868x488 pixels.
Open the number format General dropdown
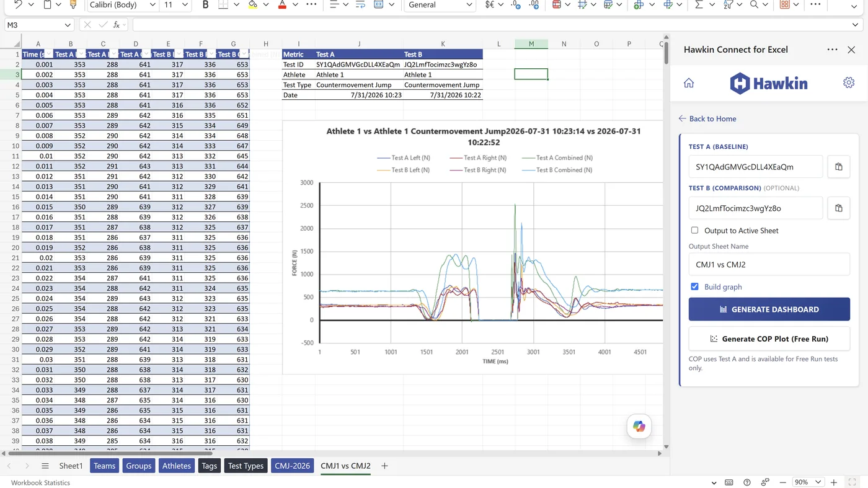[469, 4]
